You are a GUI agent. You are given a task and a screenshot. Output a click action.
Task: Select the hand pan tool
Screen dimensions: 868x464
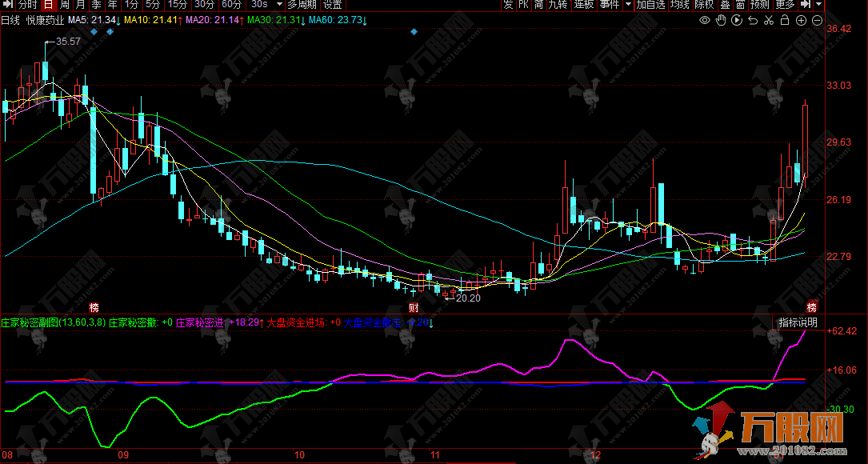[x=721, y=20]
